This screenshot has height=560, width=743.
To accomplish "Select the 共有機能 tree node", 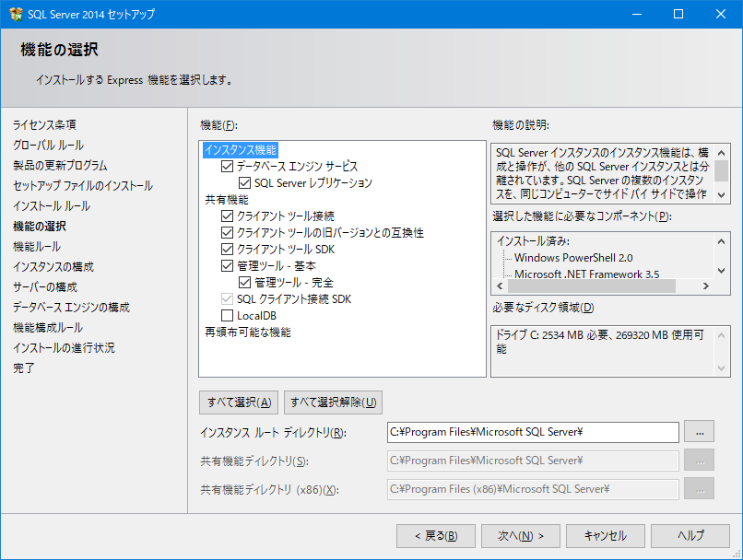I will pyautogui.click(x=227, y=199).
